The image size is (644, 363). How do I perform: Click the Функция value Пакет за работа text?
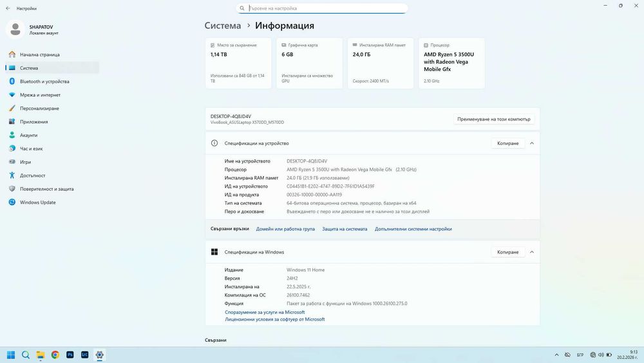click(x=347, y=304)
